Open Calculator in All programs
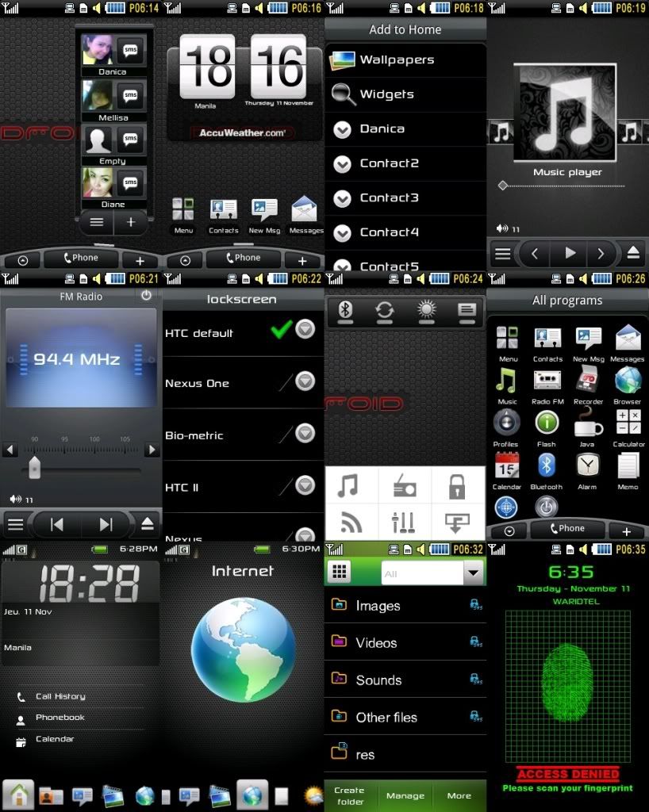The width and height of the screenshot is (649, 812). coord(628,428)
